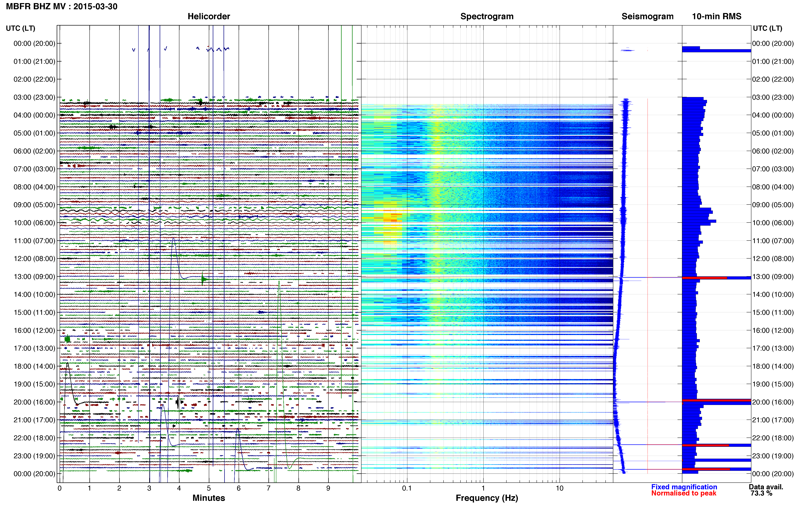Click the 'Data avail.' label
The image size is (812, 508).
[766, 487]
